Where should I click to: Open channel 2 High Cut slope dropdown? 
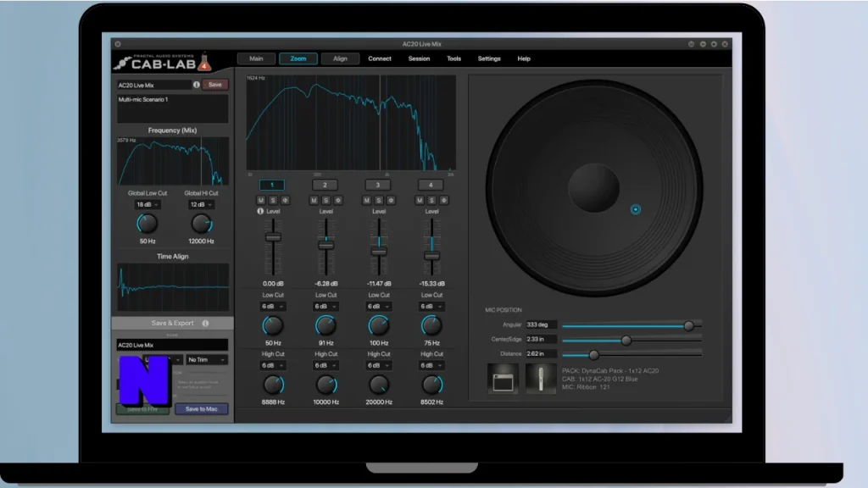tap(325, 366)
